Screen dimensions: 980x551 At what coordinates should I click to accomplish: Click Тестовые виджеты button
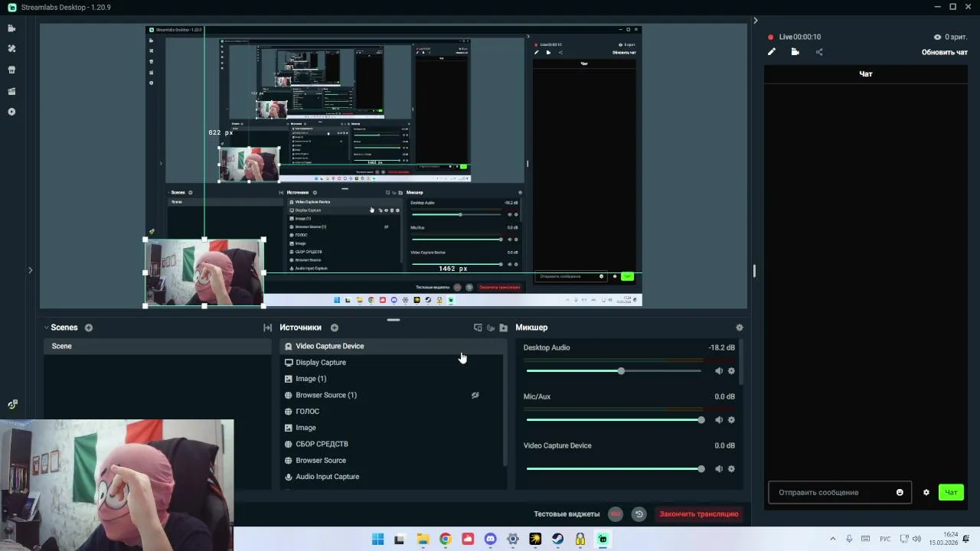(x=567, y=514)
